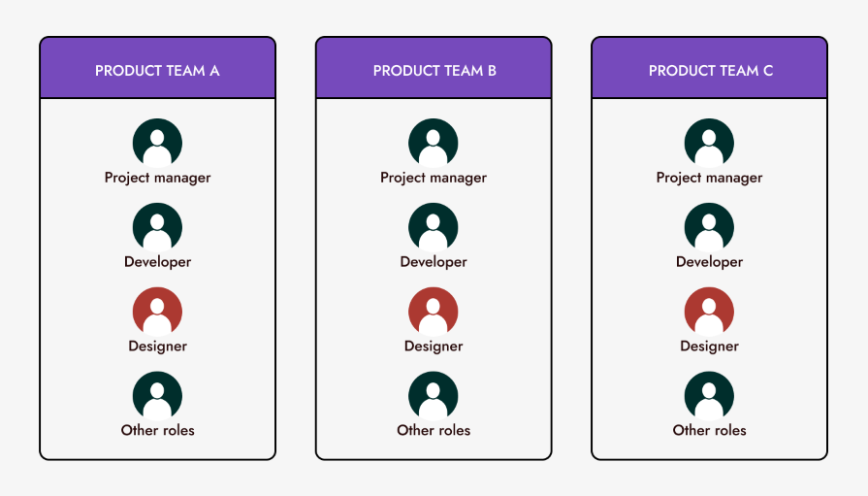
Task: Click the red designer avatar in Team A
Action: click(157, 312)
